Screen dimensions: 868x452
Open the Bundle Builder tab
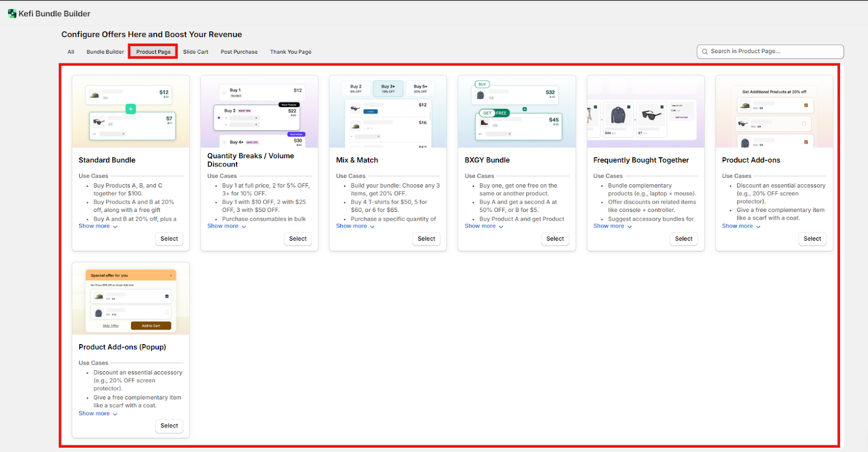(x=105, y=52)
